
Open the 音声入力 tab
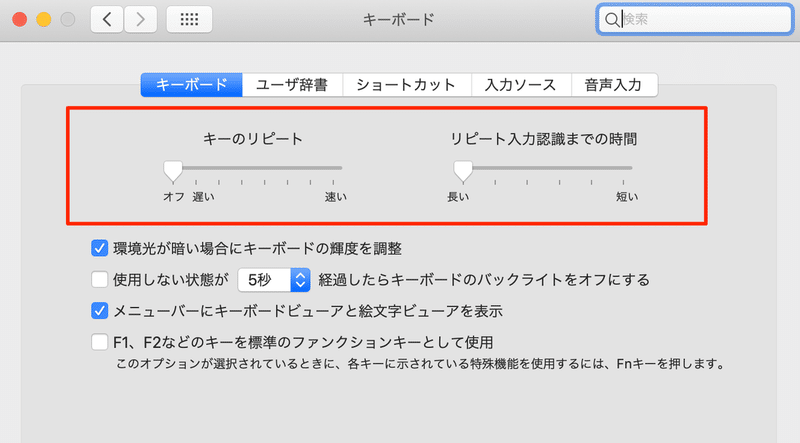click(x=614, y=85)
